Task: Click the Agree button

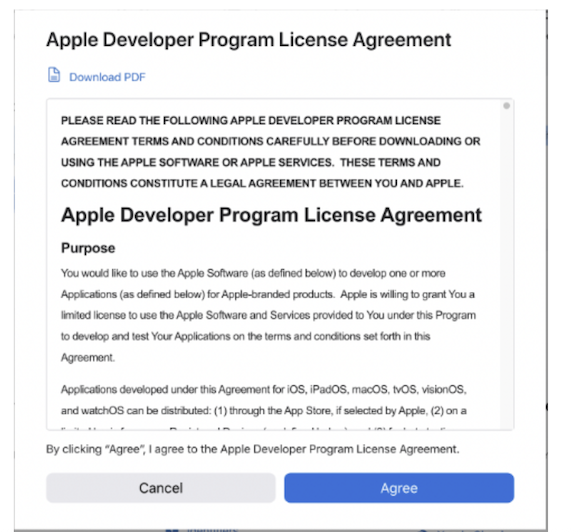Action: click(x=399, y=488)
